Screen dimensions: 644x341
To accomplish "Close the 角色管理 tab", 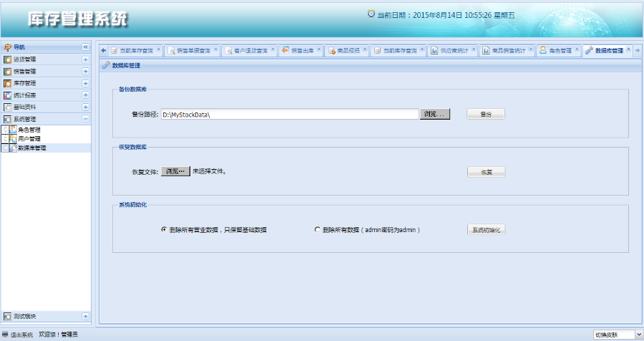I will point(576,49).
